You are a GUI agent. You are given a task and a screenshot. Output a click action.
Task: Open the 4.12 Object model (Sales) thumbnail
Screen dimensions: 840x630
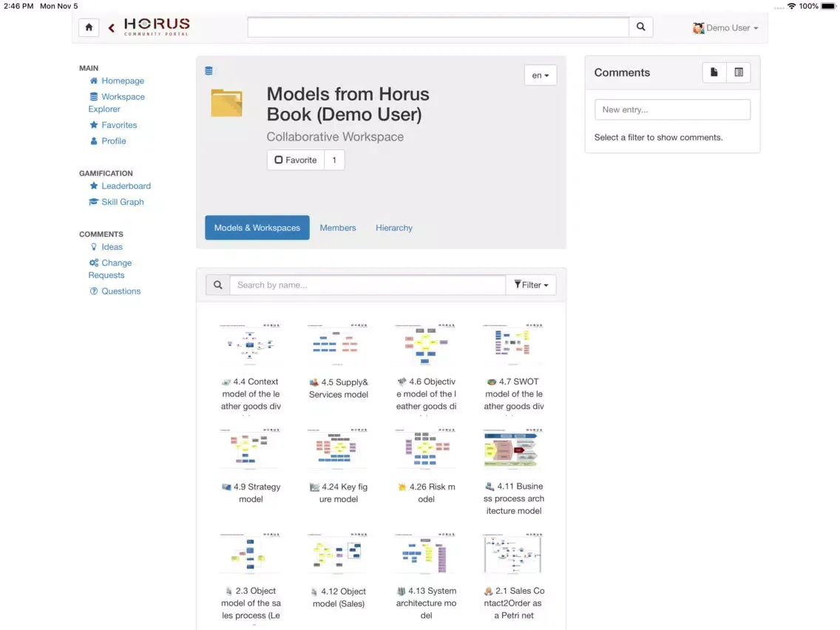[337, 553]
